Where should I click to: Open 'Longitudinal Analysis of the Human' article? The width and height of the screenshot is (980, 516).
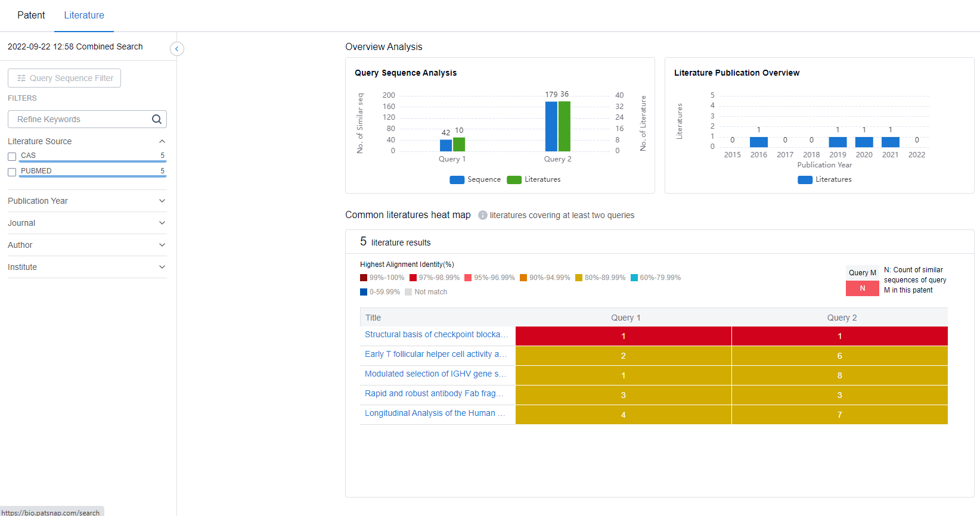tap(435, 414)
